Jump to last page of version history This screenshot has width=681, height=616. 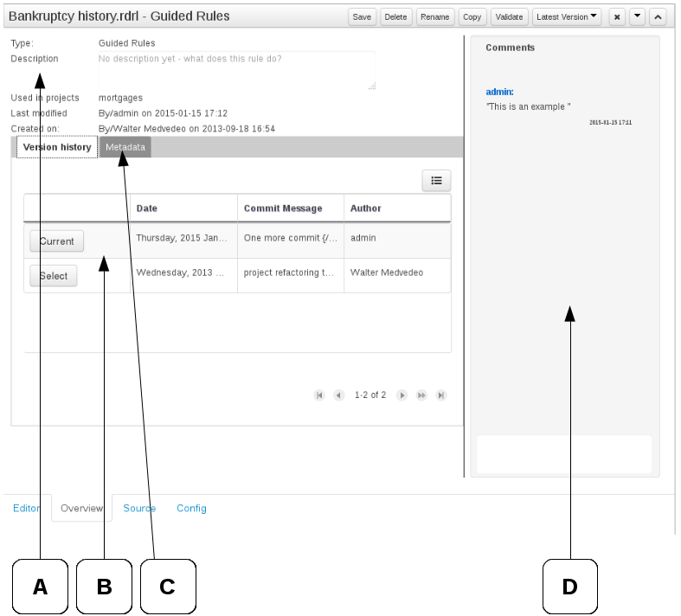(x=441, y=395)
